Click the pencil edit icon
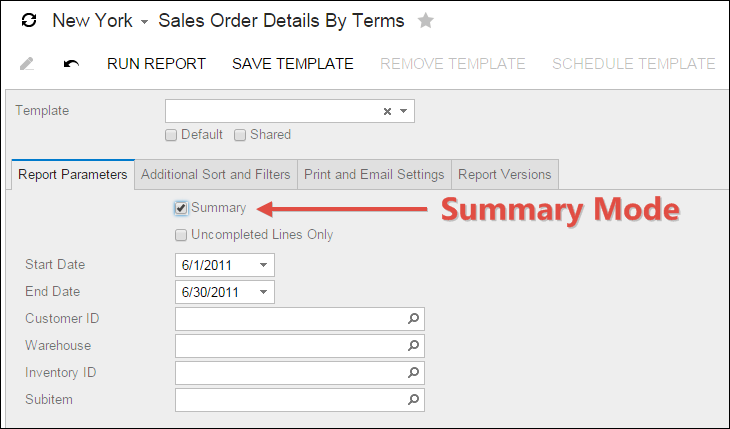 click(28, 64)
